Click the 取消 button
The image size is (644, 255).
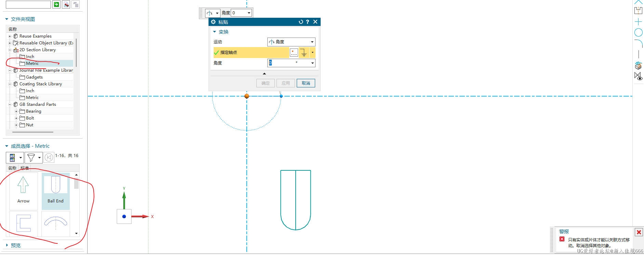coord(306,83)
